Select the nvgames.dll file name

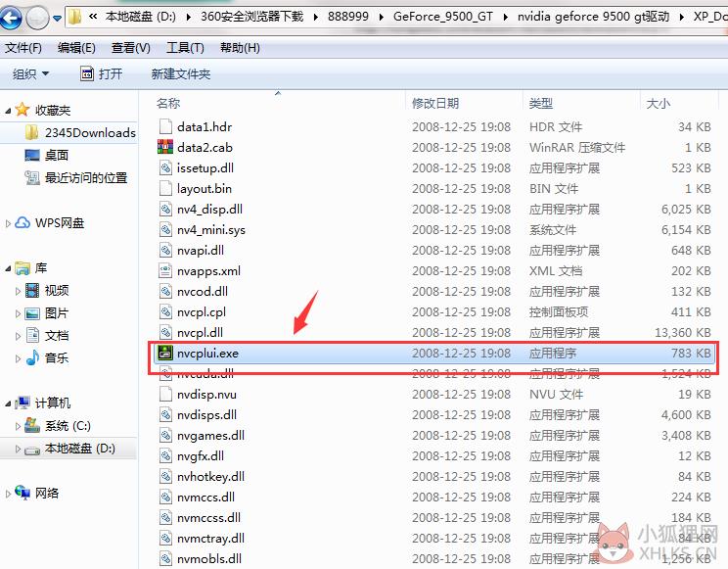coord(210,436)
